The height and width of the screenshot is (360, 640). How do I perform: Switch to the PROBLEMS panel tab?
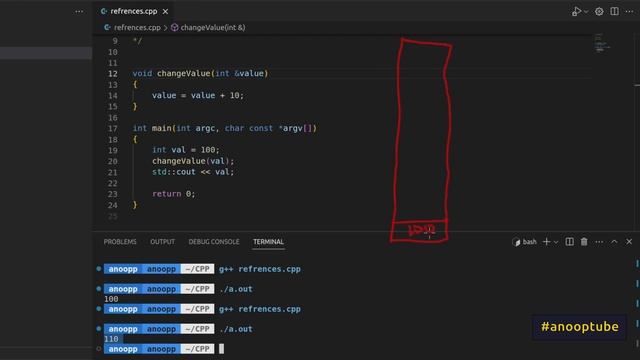(120, 242)
